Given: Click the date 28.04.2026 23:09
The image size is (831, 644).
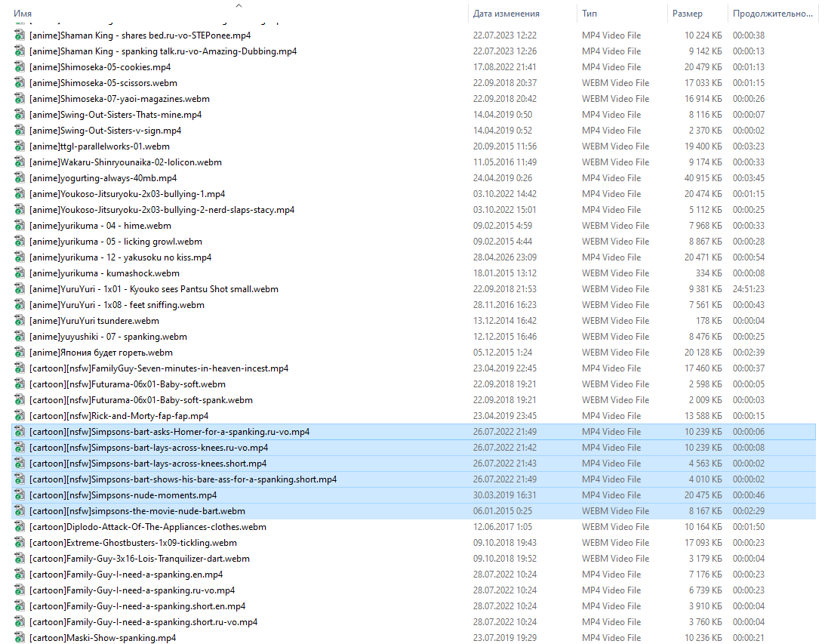Looking at the screenshot, I should pos(504,257).
